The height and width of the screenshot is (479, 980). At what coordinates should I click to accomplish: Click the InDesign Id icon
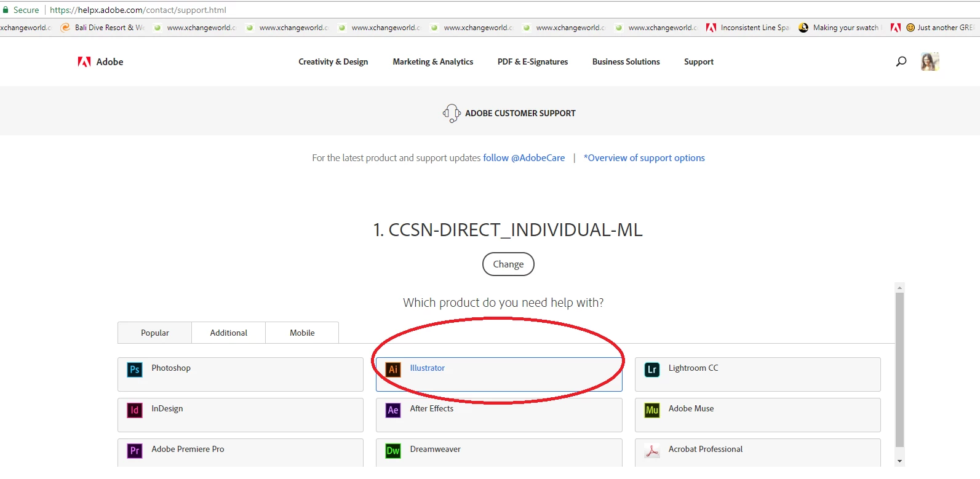click(x=135, y=410)
